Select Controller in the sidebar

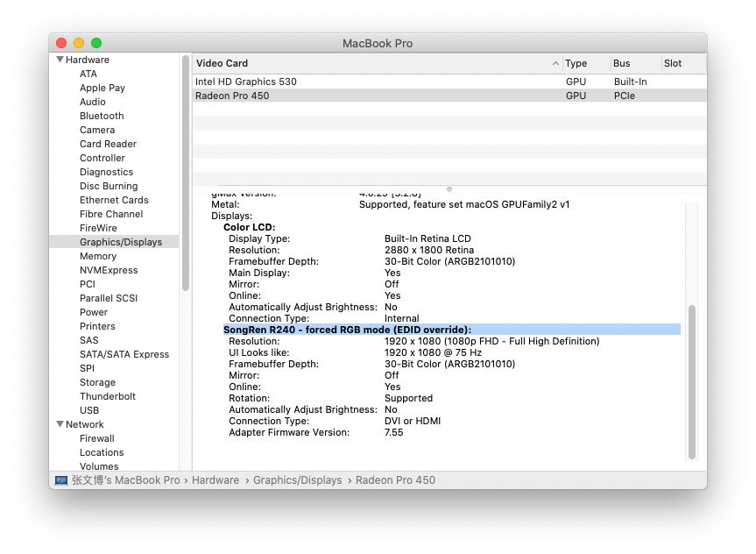click(x=102, y=158)
